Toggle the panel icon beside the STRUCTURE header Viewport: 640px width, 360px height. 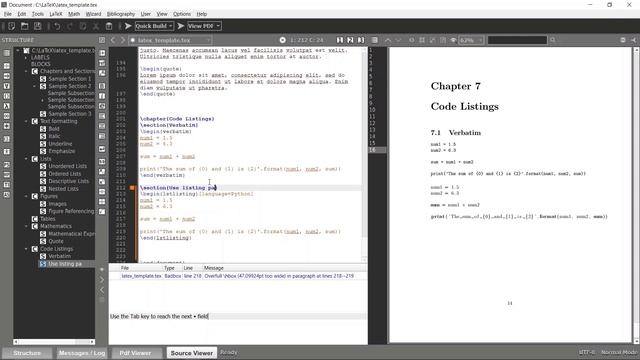click(102, 40)
